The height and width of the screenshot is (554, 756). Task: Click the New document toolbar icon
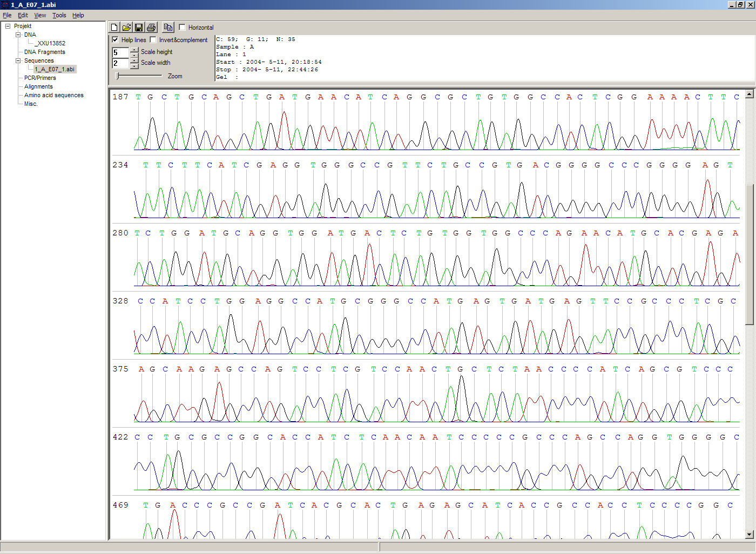tap(114, 27)
